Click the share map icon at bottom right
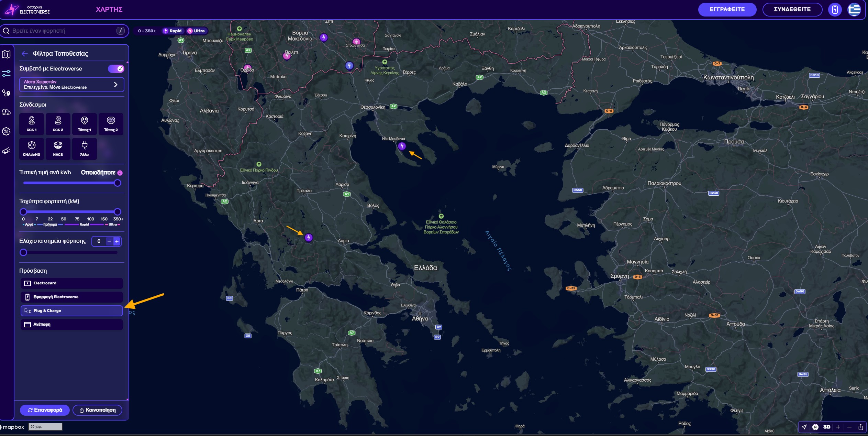The image size is (868, 436). [x=861, y=427]
